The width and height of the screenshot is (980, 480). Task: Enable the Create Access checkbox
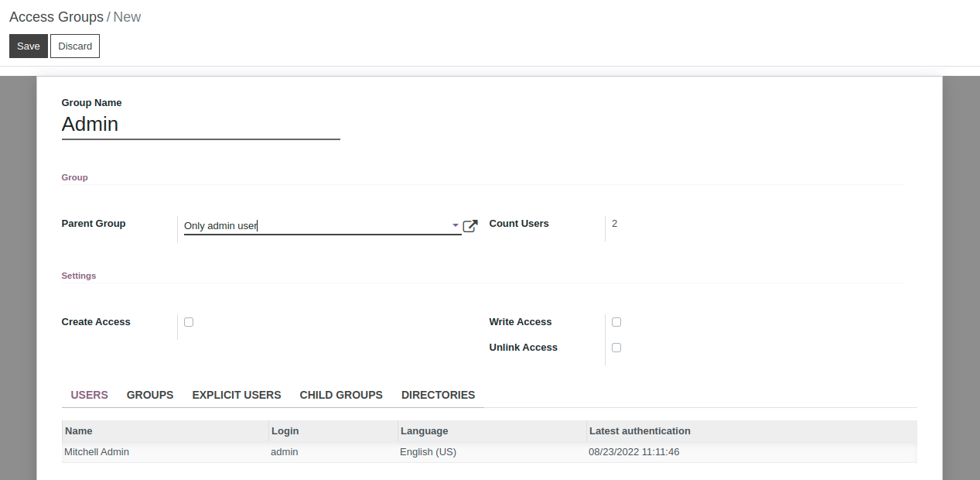189,322
